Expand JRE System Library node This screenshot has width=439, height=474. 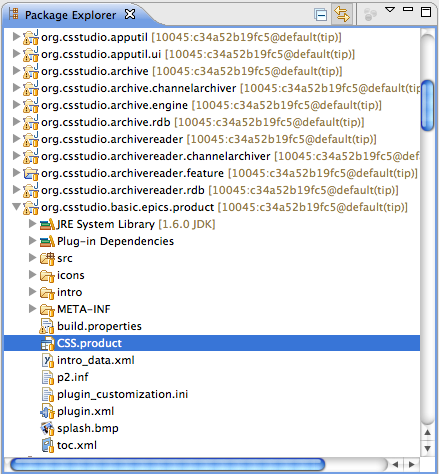pos(32,223)
